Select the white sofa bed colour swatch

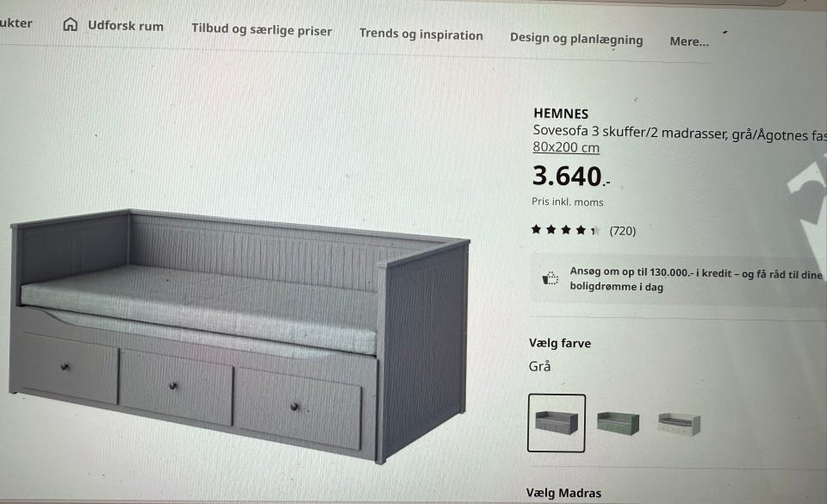(x=680, y=424)
